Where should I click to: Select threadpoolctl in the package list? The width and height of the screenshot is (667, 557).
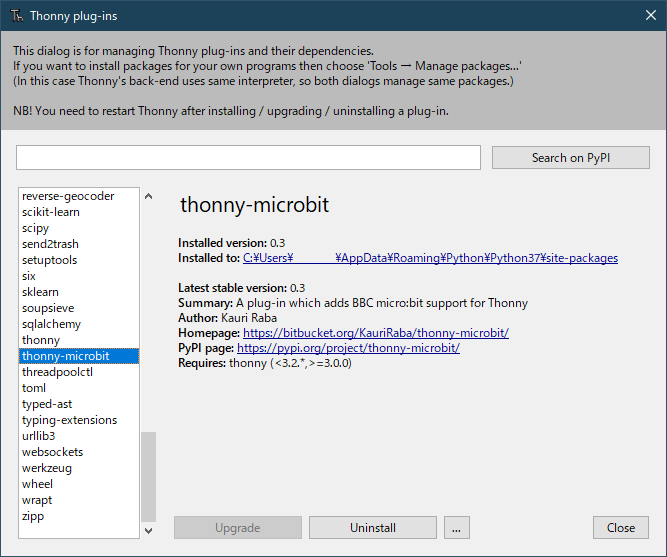click(x=79, y=372)
